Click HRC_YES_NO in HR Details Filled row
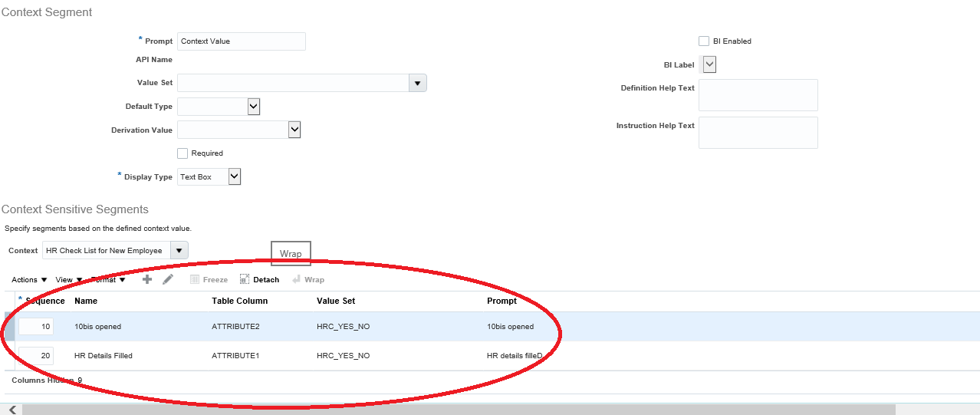 [x=343, y=356]
